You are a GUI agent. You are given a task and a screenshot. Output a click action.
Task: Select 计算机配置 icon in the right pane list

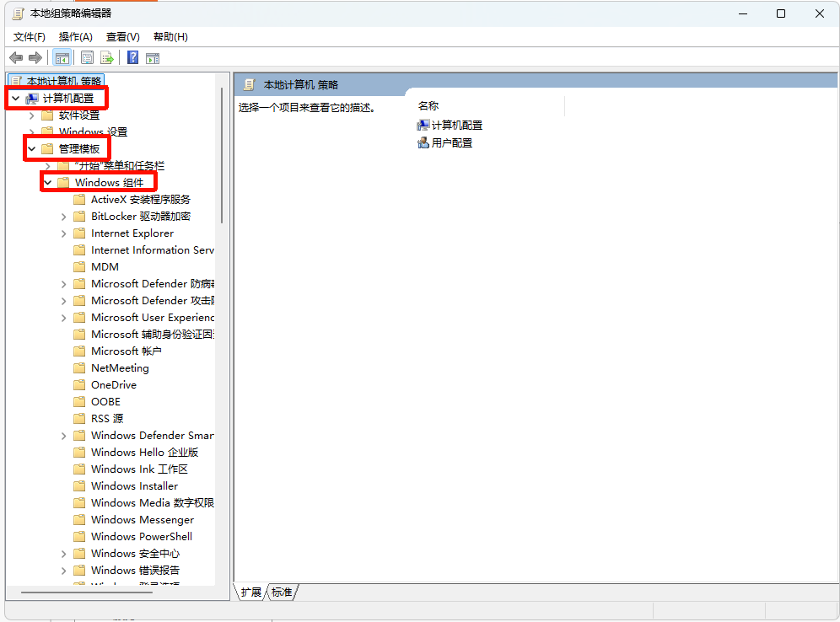(x=423, y=125)
